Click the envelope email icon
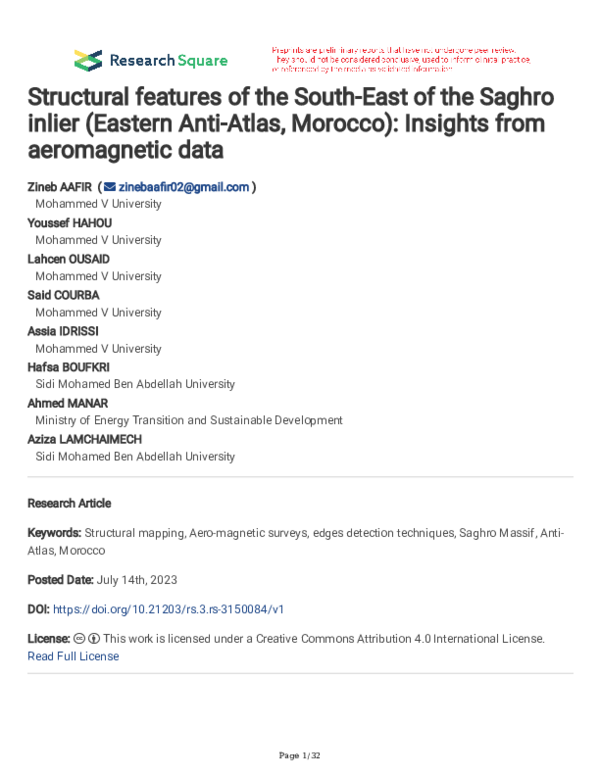The height and width of the screenshot is (776, 600). (110, 187)
